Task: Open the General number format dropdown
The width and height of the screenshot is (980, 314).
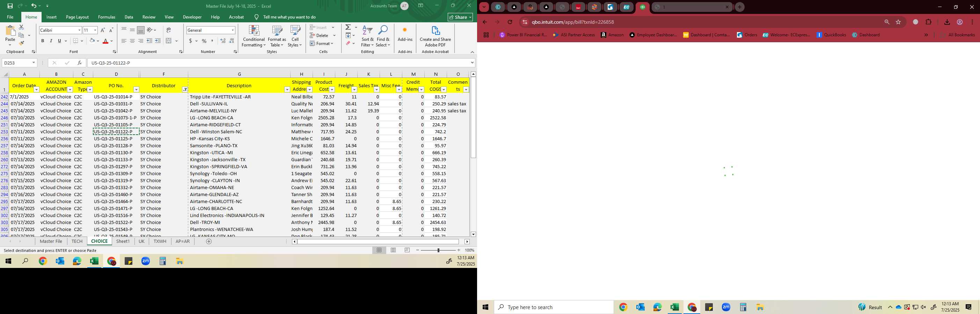Action: [233, 30]
